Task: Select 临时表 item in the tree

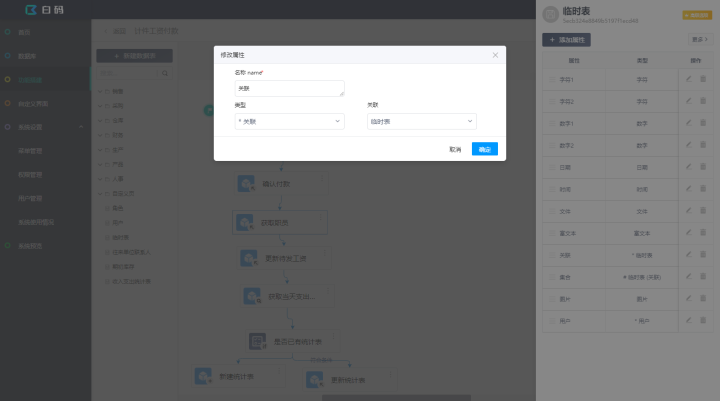Action: point(120,237)
